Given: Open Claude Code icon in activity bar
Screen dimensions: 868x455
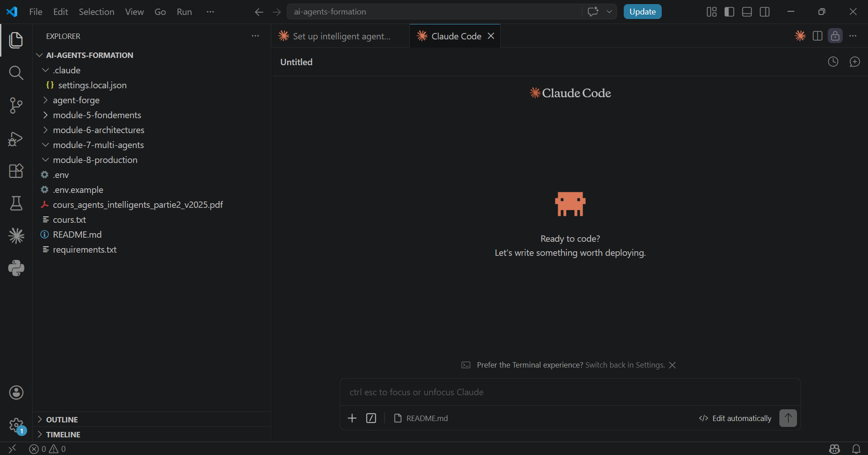Looking at the screenshot, I should click(x=16, y=236).
